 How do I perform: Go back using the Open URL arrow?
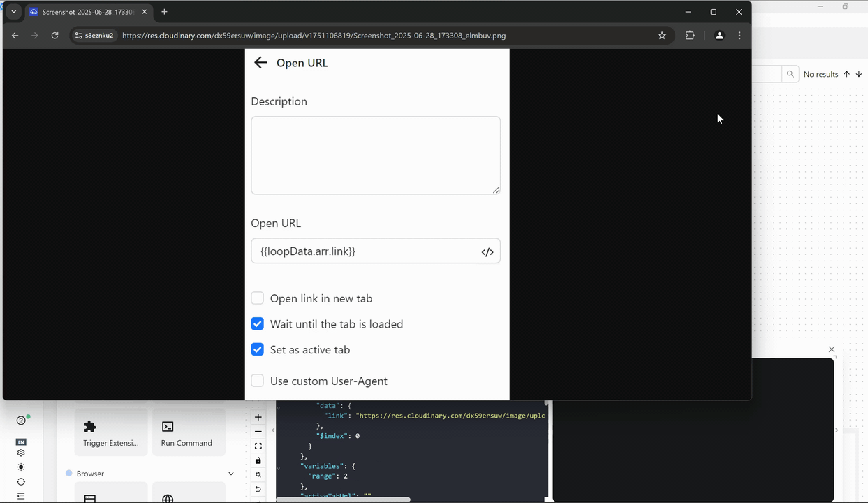coord(260,63)
